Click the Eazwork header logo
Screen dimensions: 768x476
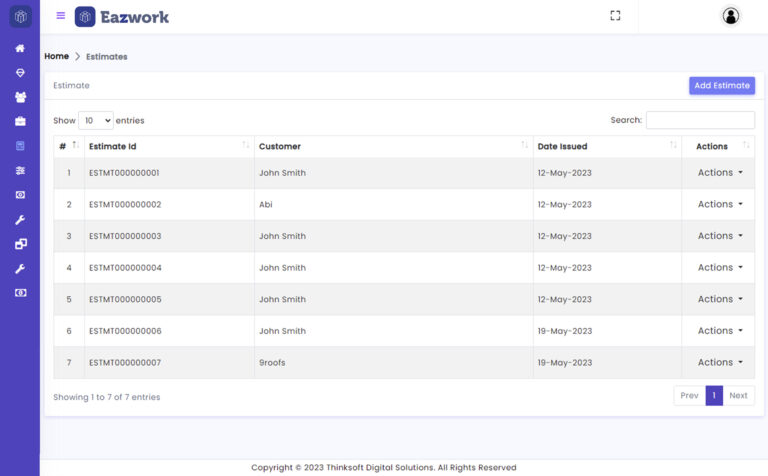point(121,17)
